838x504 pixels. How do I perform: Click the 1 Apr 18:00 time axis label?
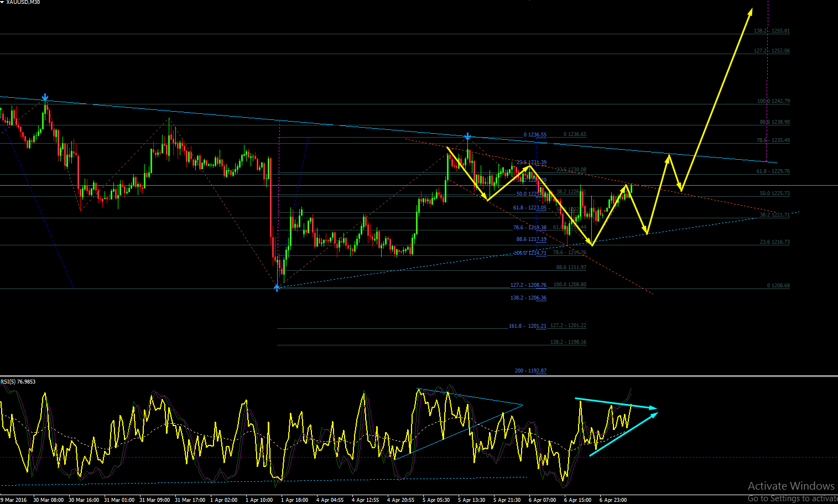(294, 500)
